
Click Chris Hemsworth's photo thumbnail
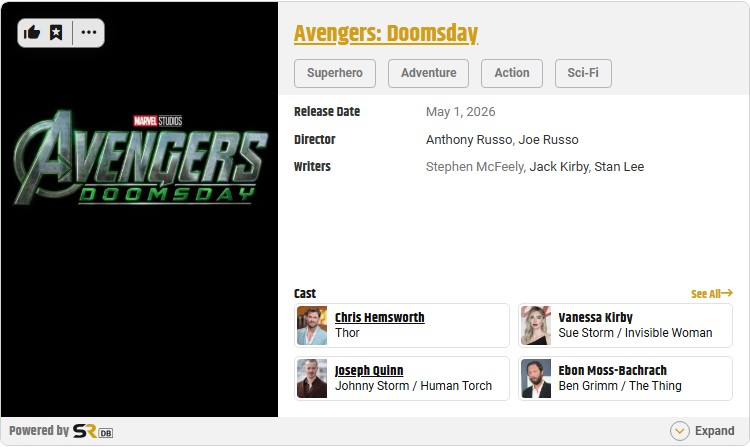pos(312,326)
